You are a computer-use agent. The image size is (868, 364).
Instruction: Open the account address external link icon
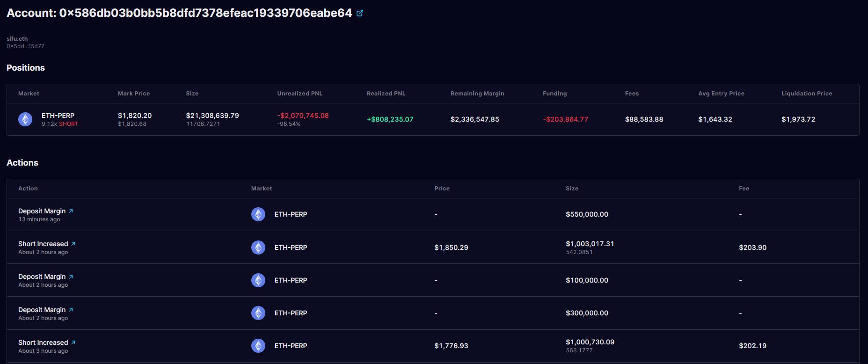360,13
